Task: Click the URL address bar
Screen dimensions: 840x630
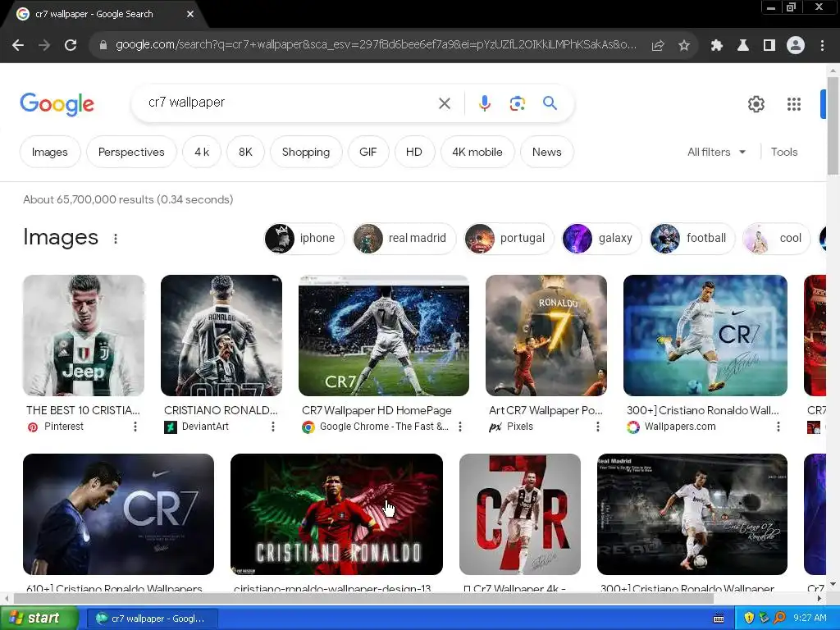Action: [375, 45]
